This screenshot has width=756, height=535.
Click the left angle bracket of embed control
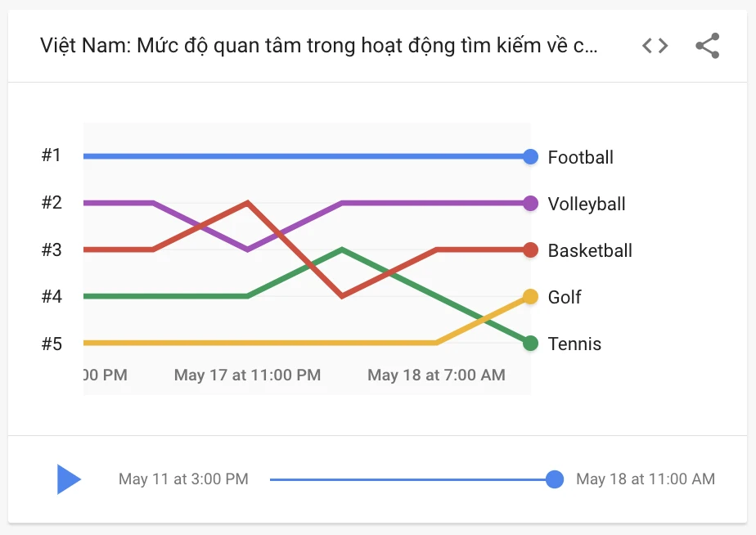coord(646,46)
